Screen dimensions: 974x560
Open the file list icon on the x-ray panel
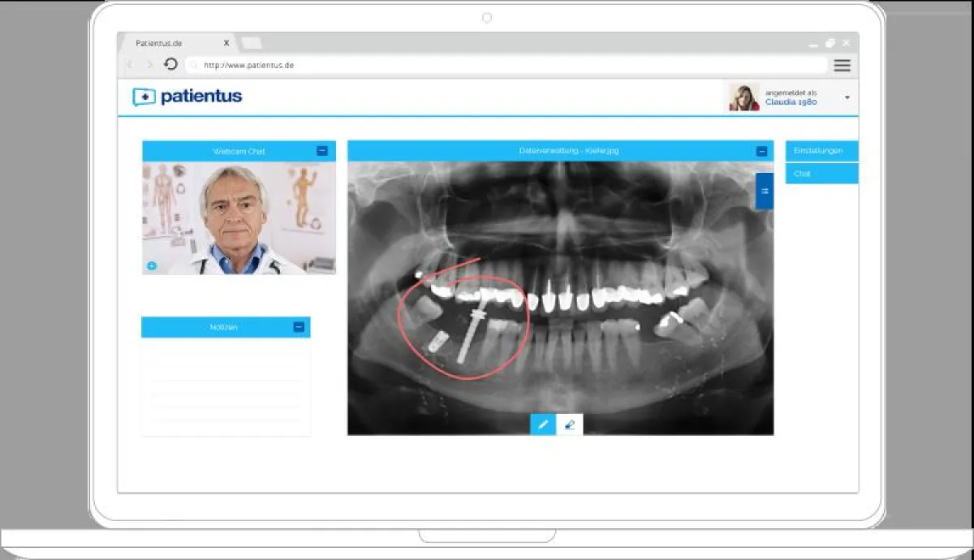click(x=764, y=192)
